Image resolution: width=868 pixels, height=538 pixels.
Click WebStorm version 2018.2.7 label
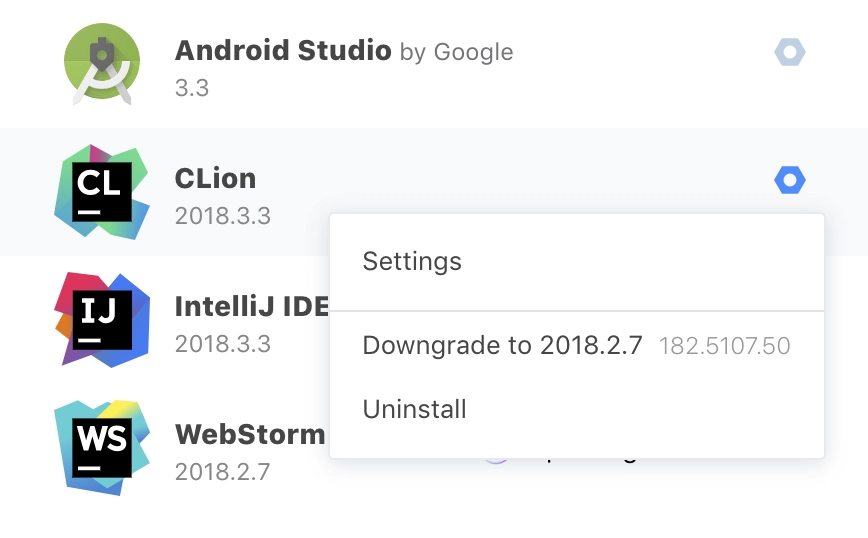[x=223, y=472]
